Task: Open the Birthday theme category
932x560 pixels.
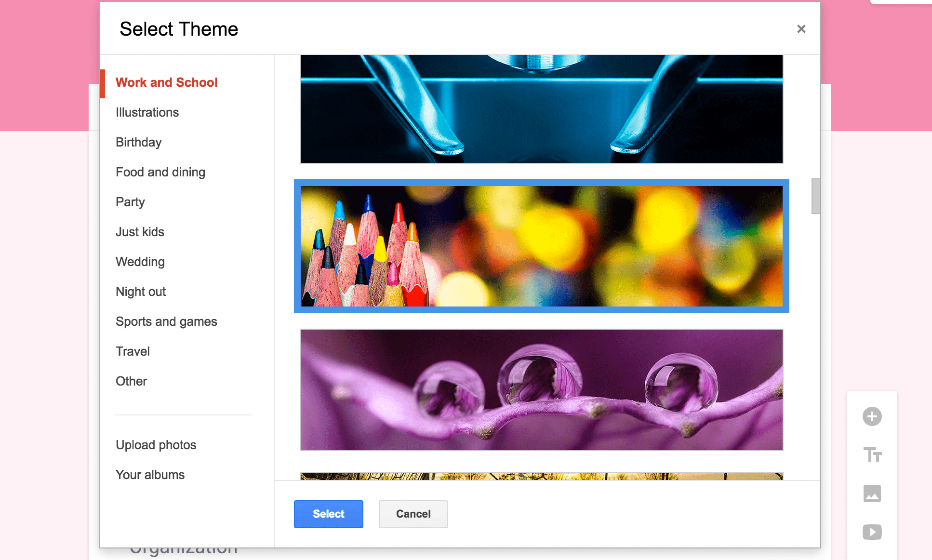Action: [138, 142]
